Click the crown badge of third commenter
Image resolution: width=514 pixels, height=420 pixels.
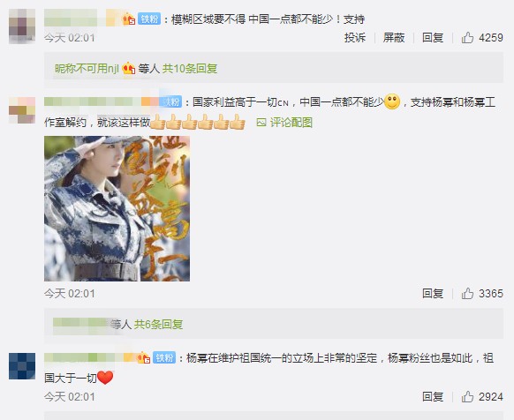(x=144, y=357)
